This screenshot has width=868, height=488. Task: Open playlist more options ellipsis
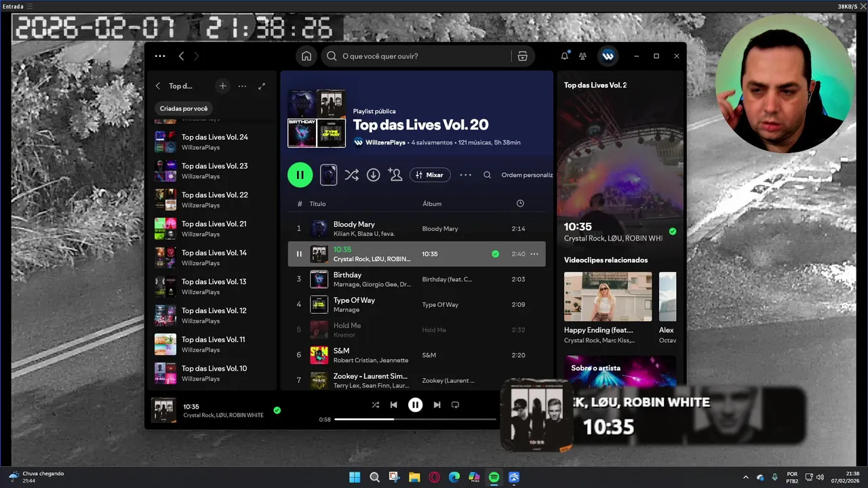(465, 175)
